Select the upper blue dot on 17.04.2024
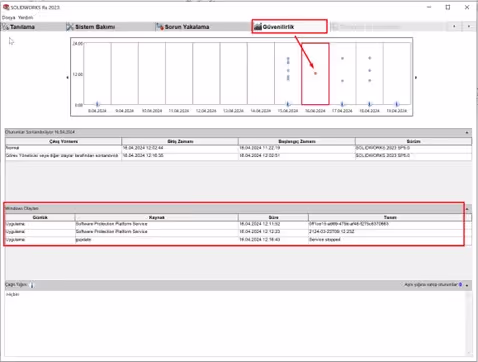Image resolution: width=478 pixels, height=362 pixels. [342, 58]
